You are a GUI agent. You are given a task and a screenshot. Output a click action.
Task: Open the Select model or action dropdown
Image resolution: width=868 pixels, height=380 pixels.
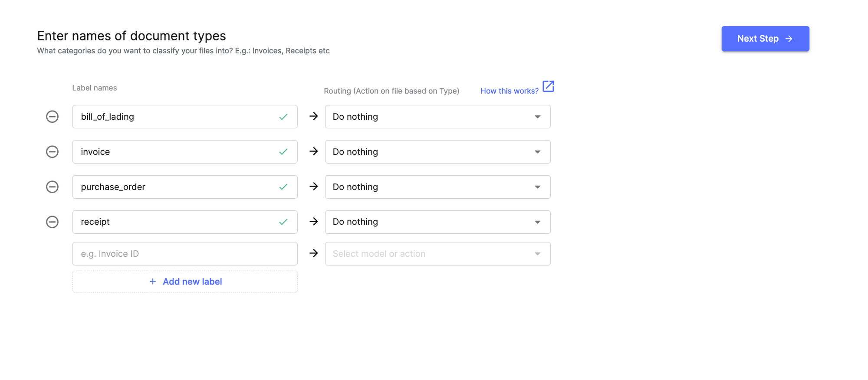pos(437,254)
